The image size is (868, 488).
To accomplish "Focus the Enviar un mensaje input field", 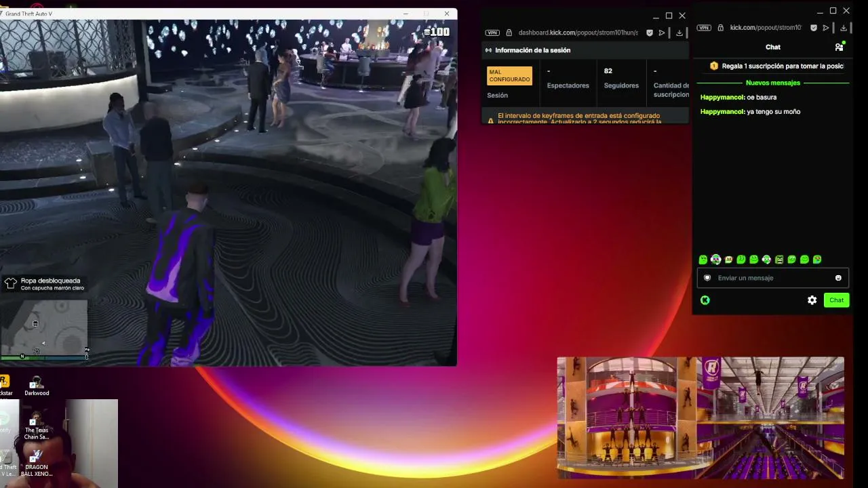I will click(x=773, y=278).
